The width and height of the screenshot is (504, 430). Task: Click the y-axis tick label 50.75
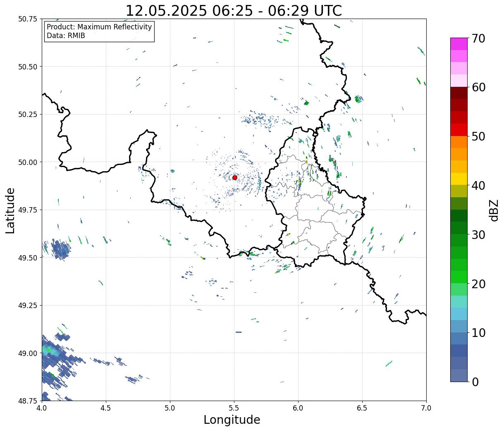tap(28, 19)
